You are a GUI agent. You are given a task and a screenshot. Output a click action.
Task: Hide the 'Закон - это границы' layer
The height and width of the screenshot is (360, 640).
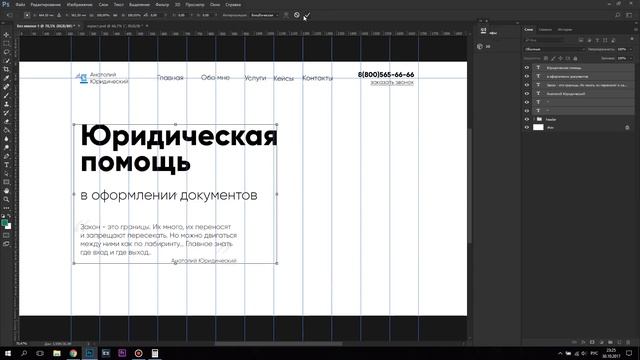click(527, 85)
